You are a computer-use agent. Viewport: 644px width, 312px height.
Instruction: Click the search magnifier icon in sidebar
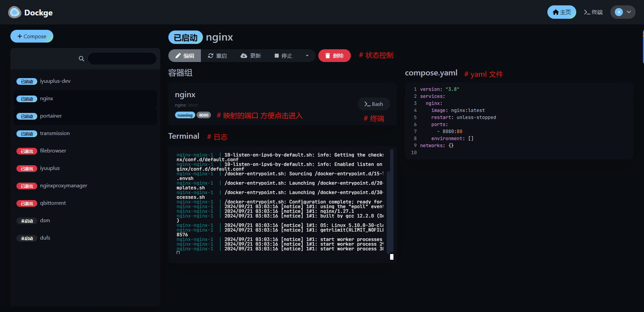[81, 59]
